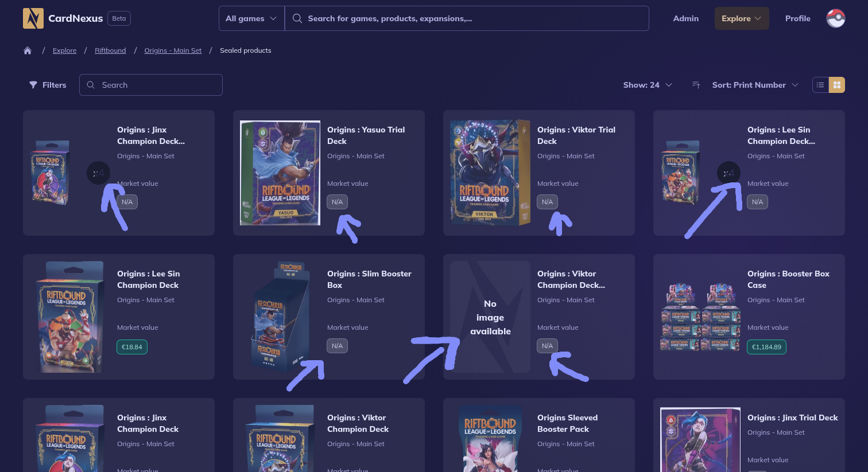The image size is (868, 472).
Task: Open the All games dropdown
Action: [251, 18]
